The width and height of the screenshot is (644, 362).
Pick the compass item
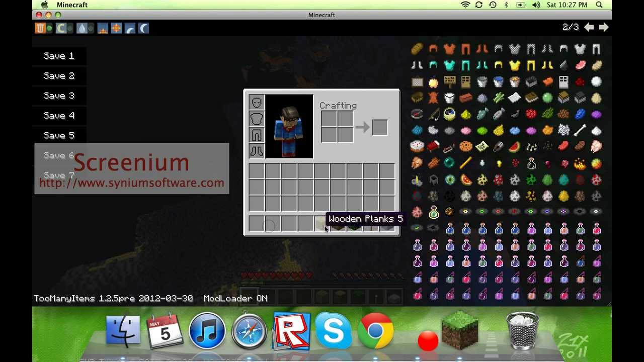click(417, 114)
